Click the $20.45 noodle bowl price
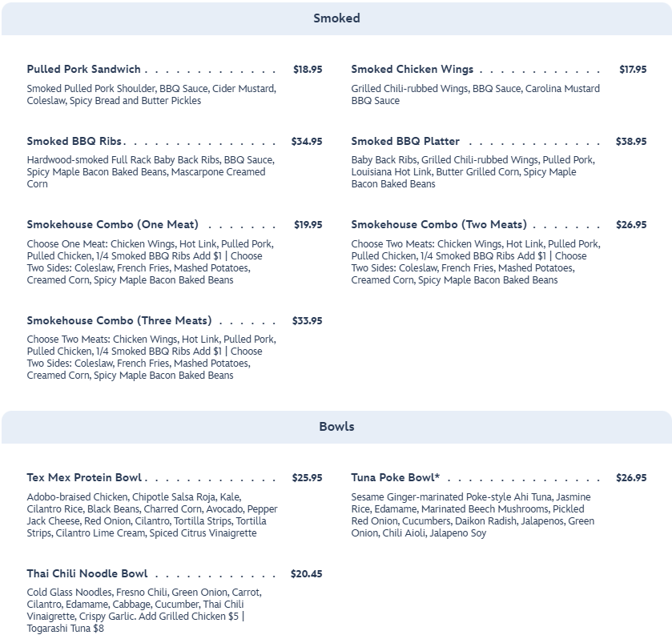The width and height of the screenshot is (672, 643). [307, 574]
